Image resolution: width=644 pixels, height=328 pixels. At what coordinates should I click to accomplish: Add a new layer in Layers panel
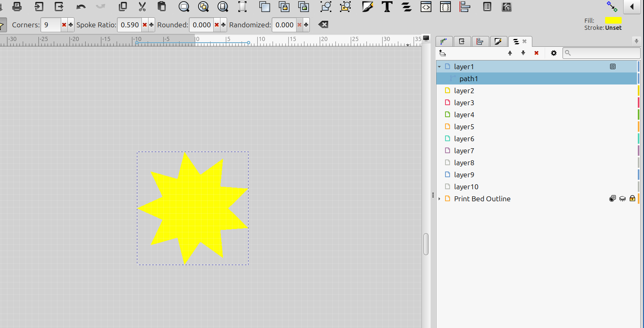443,53
